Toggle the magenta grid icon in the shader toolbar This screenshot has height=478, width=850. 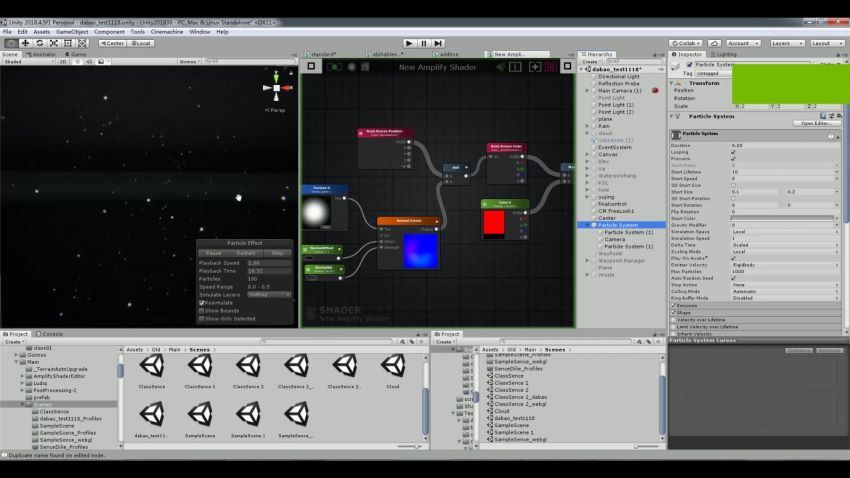click(550, 67)
